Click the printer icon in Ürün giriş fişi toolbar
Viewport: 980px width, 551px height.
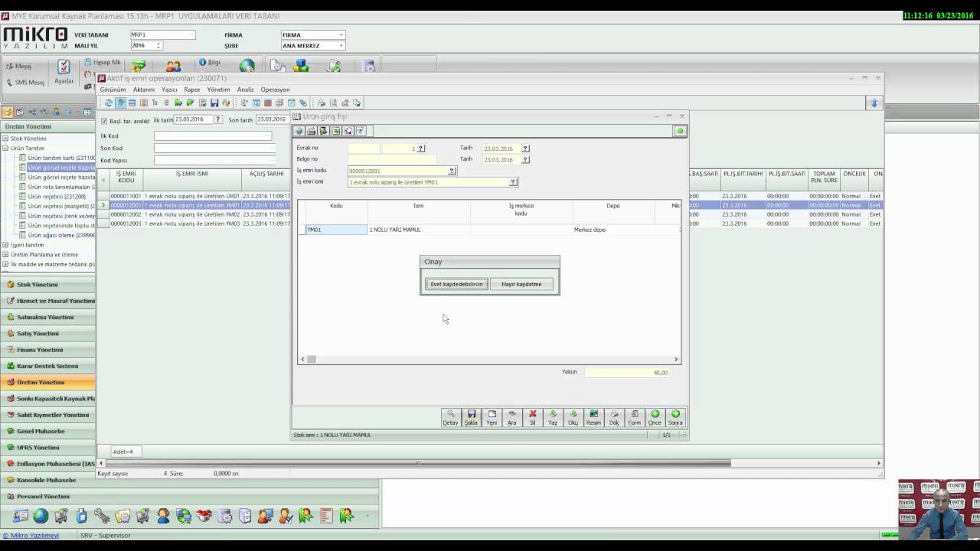(x=312, y=131)
